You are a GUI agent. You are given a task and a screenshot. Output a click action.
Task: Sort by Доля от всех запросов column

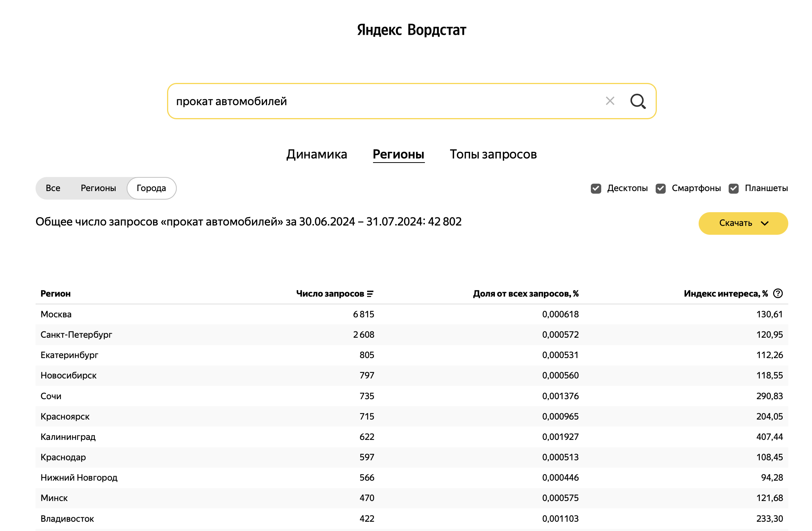525,294
